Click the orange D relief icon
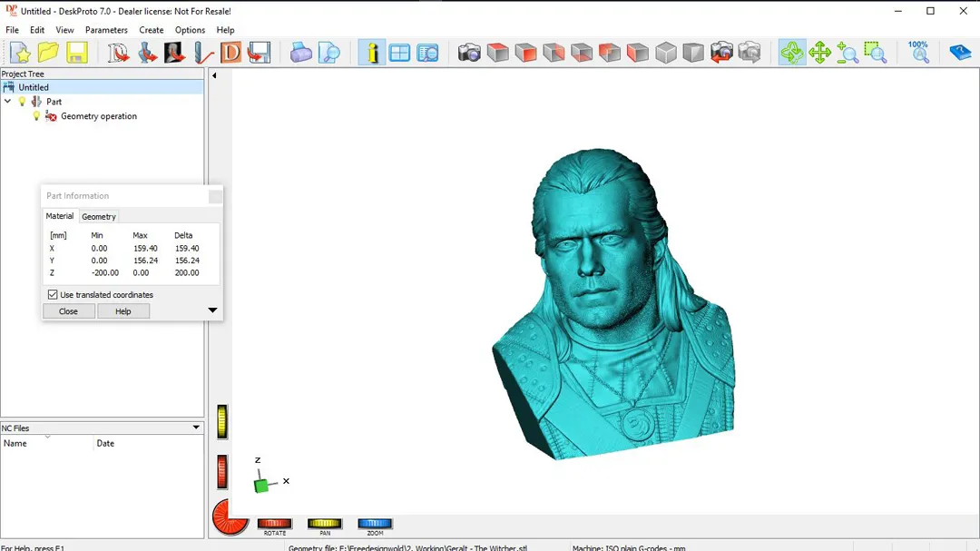Viewport: 980px width, 551px height. coord(230,53)
